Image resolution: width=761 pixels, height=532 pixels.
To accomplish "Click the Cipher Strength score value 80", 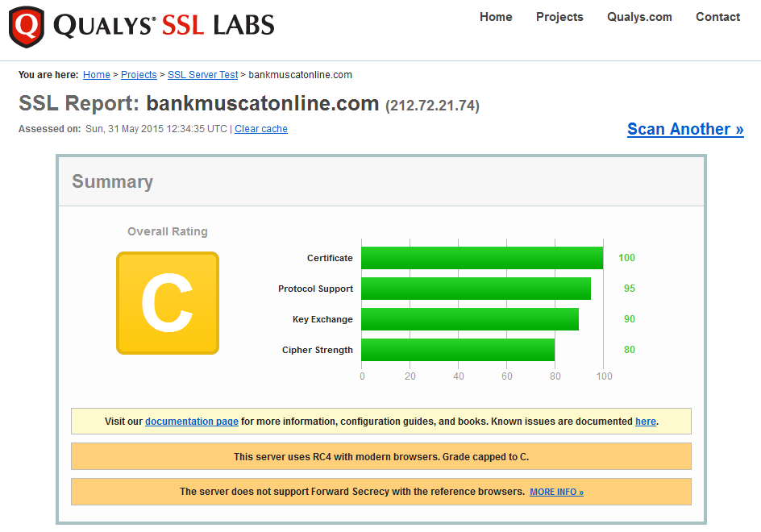I will (x=630, y=350).
